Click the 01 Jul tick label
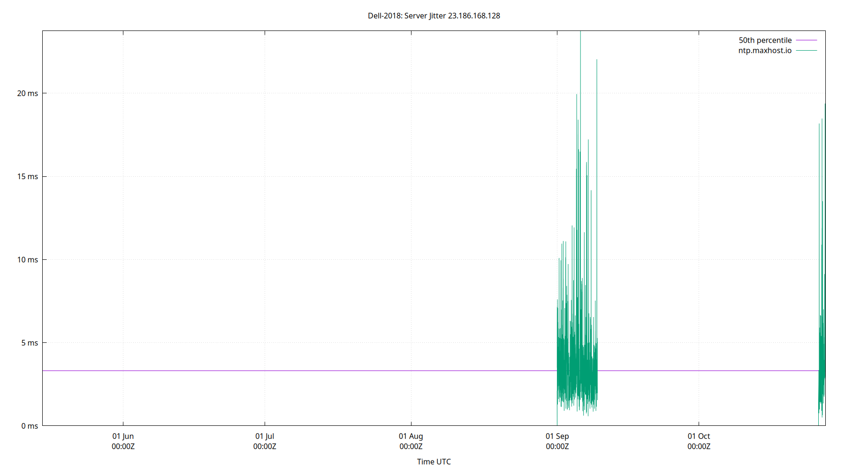 pyautogui.click(x=265, y=436)
